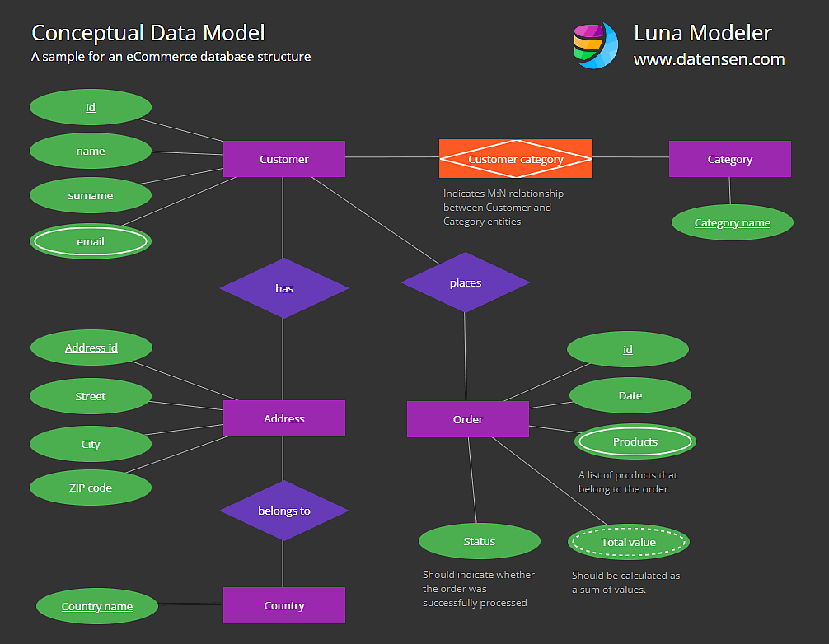Click the dashed Total value attribute
Screen dimensions: 829x644
[628, 542]
